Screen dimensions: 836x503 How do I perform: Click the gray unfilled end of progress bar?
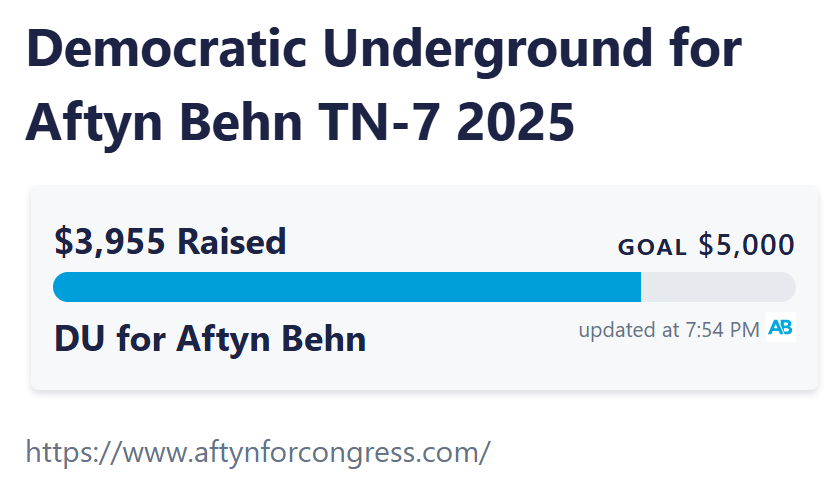pyautogui.click(x=718, y=287)
